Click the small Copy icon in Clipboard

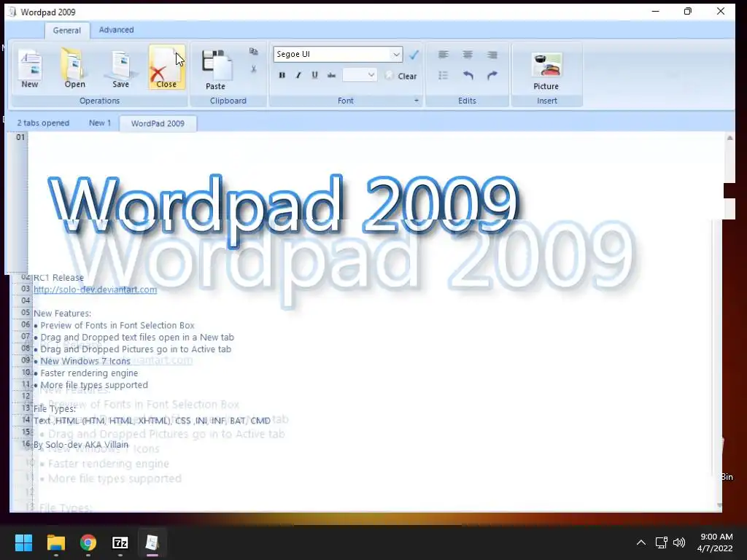(x=253, y=52)
